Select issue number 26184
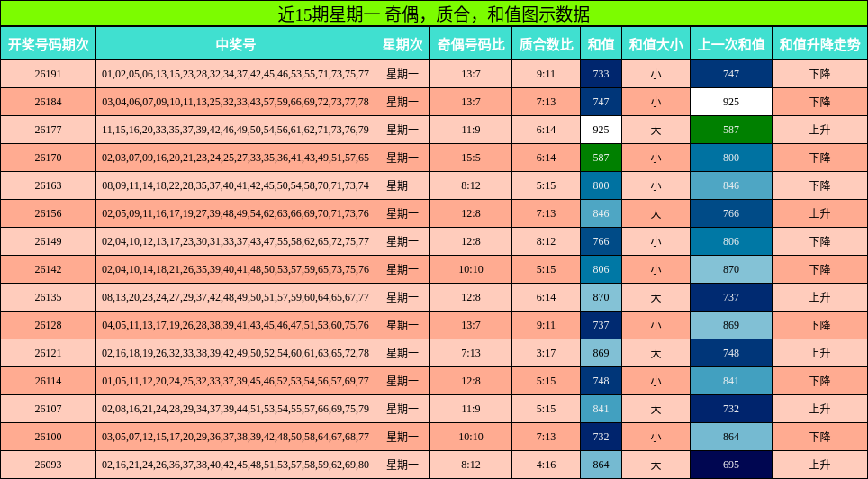Screen dimensions: 868x479 click(48, 102)
